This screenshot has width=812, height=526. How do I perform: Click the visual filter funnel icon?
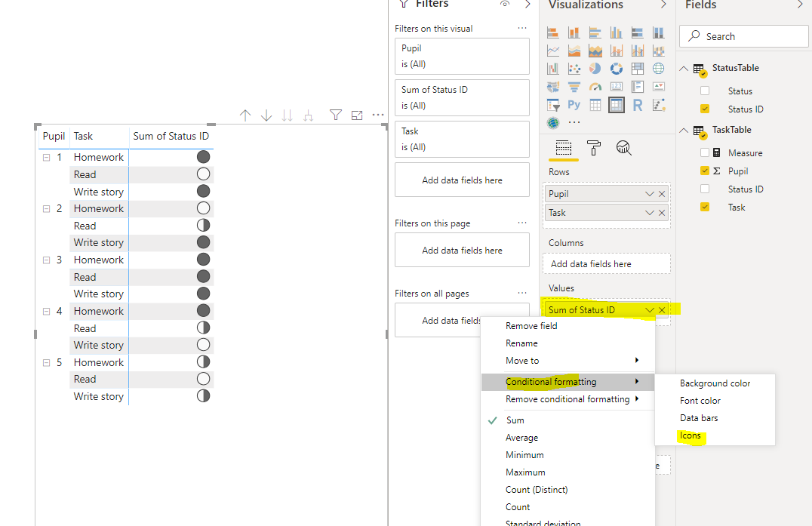click(336, 115)
